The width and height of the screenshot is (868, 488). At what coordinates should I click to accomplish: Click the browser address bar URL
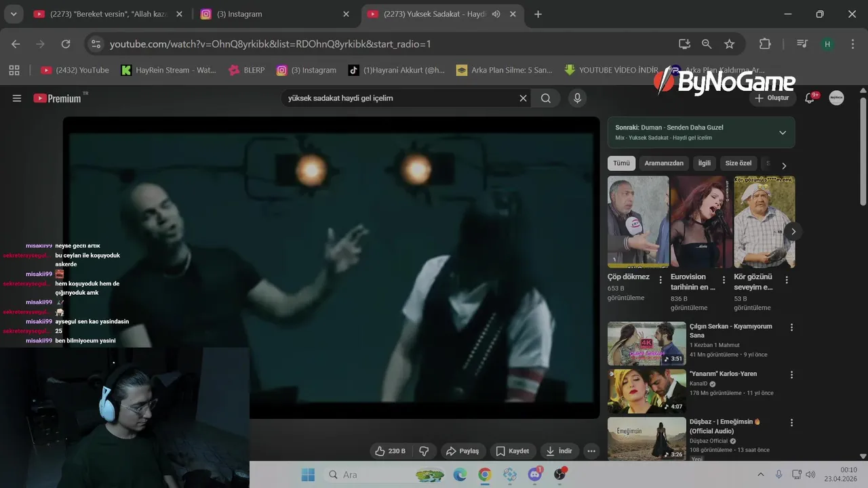(x=271, y=44)
